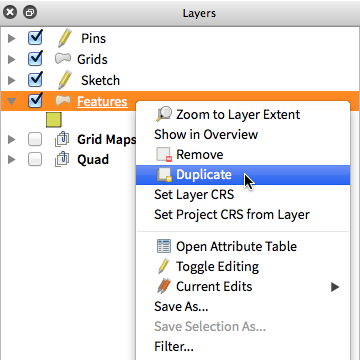The height and width of the screenshot is (360, 360).
Task: Click the group icon beside Grid Maps
Action: (x=62, y=139)
